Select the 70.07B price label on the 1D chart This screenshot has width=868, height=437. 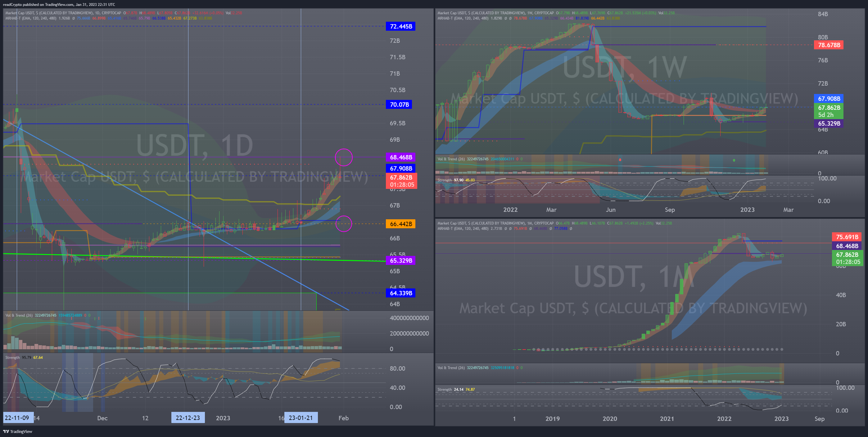click(x=399, y=105)
